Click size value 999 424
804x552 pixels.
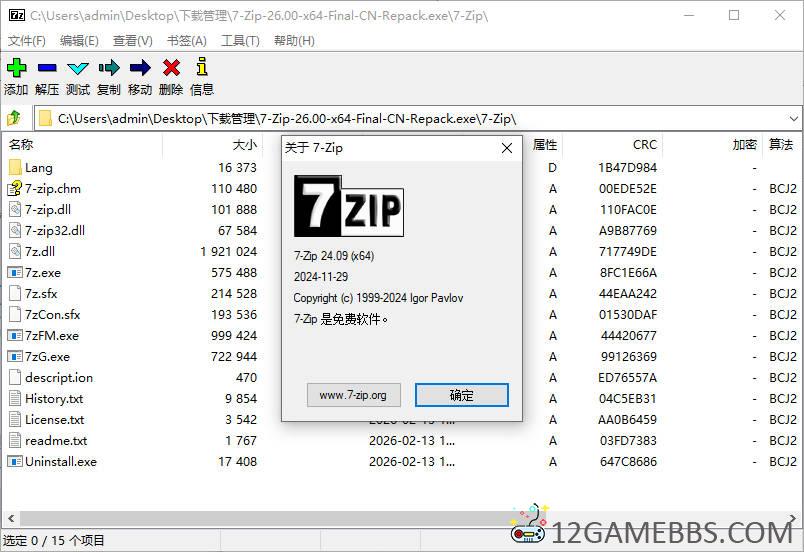234,336
